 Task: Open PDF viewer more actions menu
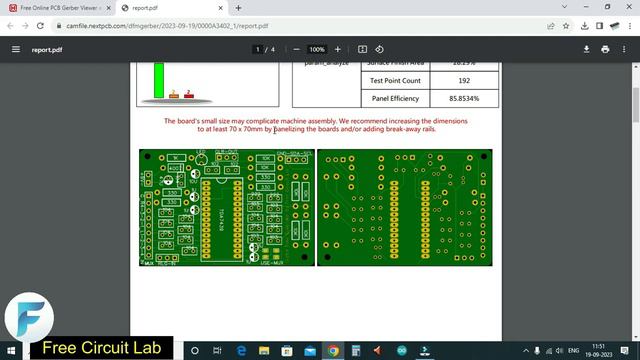coord(624,49)
